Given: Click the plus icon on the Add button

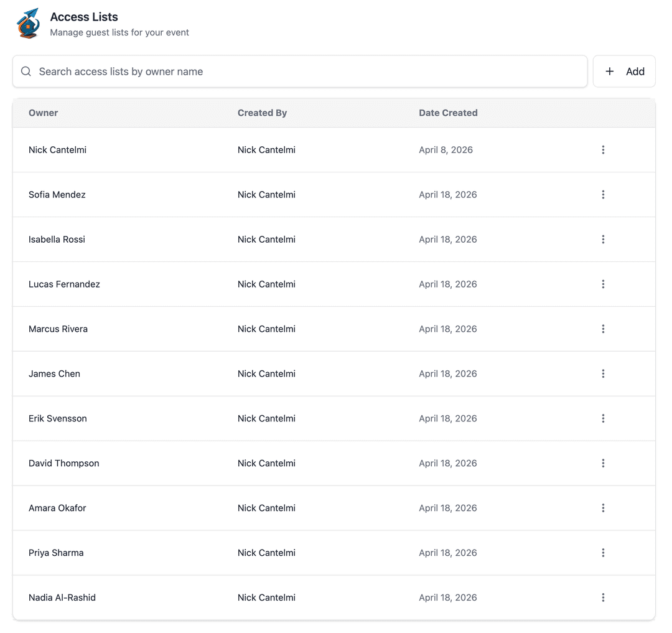Looking at the screenshot, I should pos(610,71).
